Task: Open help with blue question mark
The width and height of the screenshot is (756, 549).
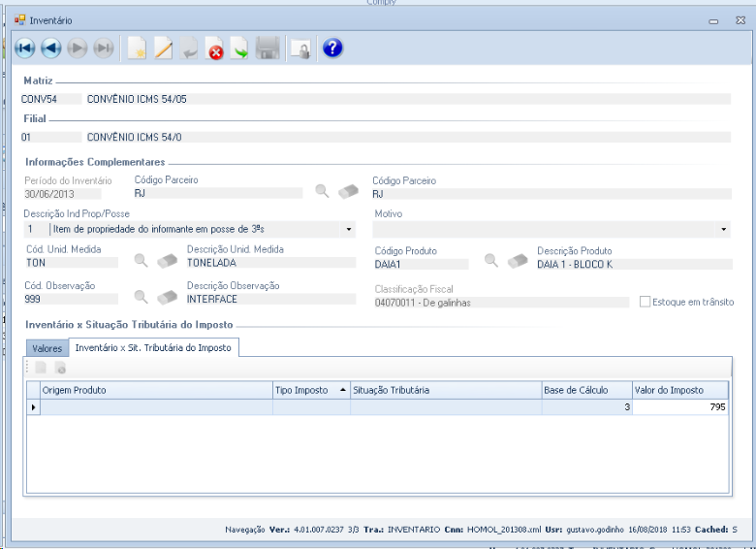Action: (332, 48)
